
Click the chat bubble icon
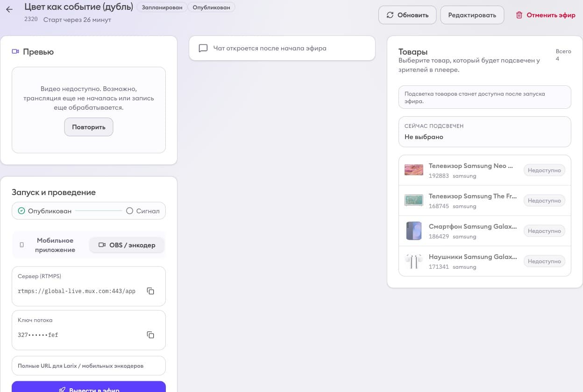pyautogui.click(x=203, y=48)
